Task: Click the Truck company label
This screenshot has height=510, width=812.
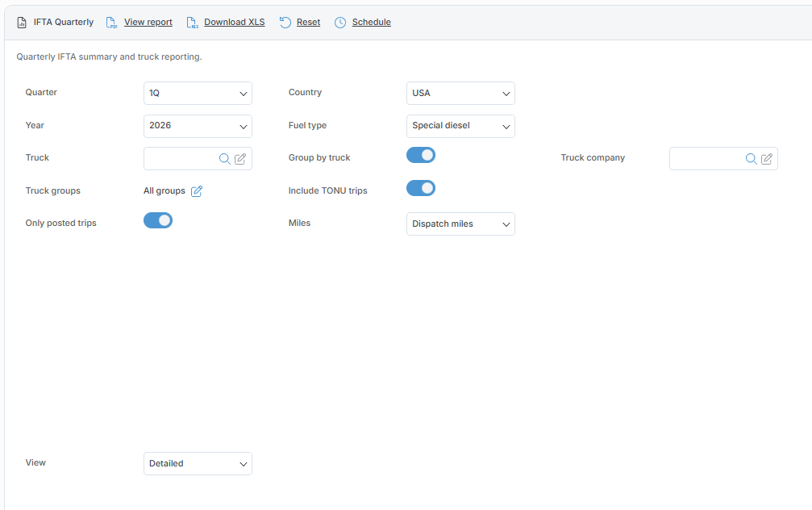Action: click(593, 157)
